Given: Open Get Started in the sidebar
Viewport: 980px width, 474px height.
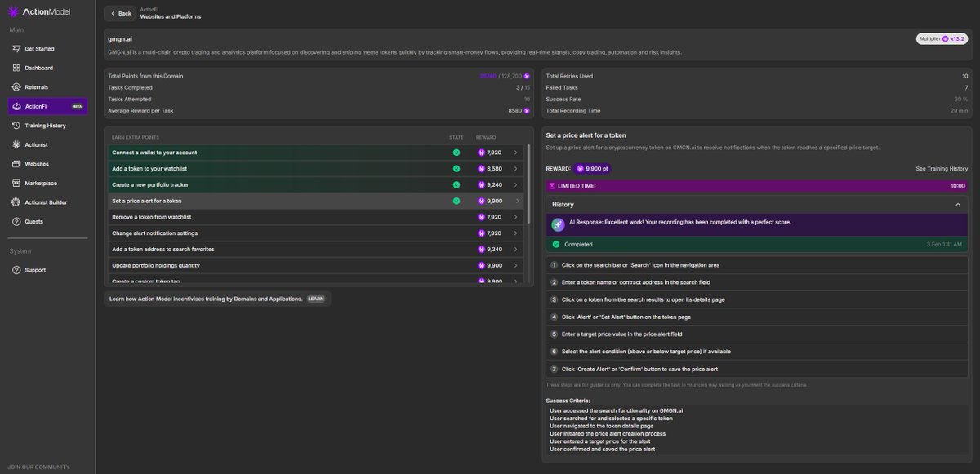Looking at the screenshot, I should coord(47,49).
